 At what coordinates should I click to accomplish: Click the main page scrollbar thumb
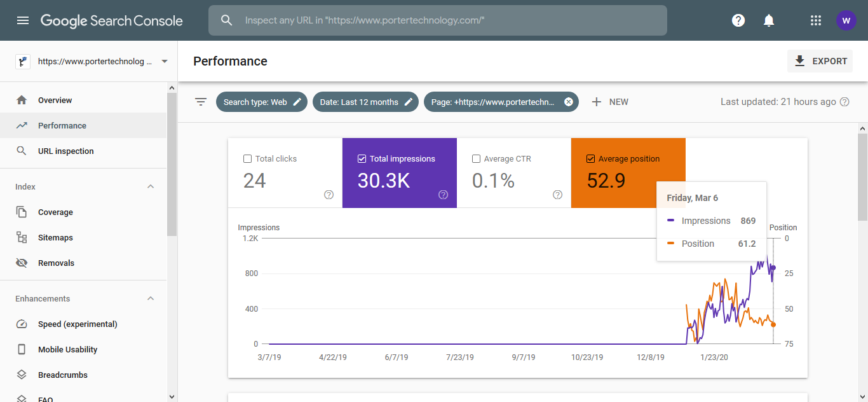[x=862, y=177]
